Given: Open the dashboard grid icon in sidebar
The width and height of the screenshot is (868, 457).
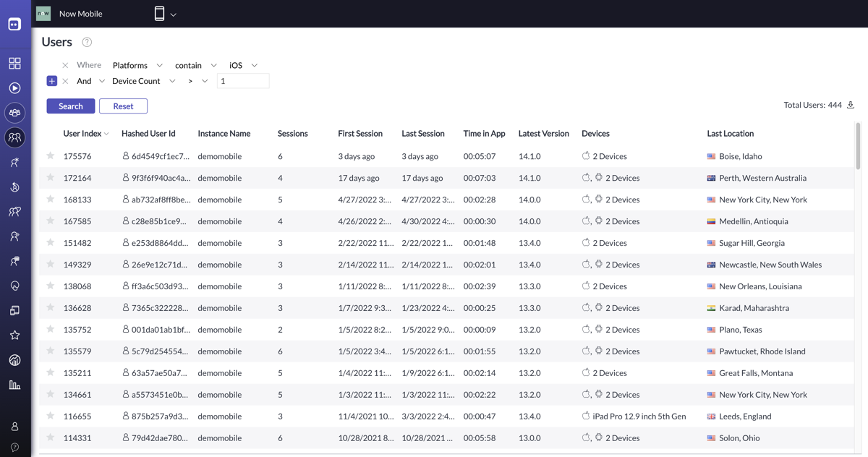Looking at the screenshot, I should click(14, 64).
